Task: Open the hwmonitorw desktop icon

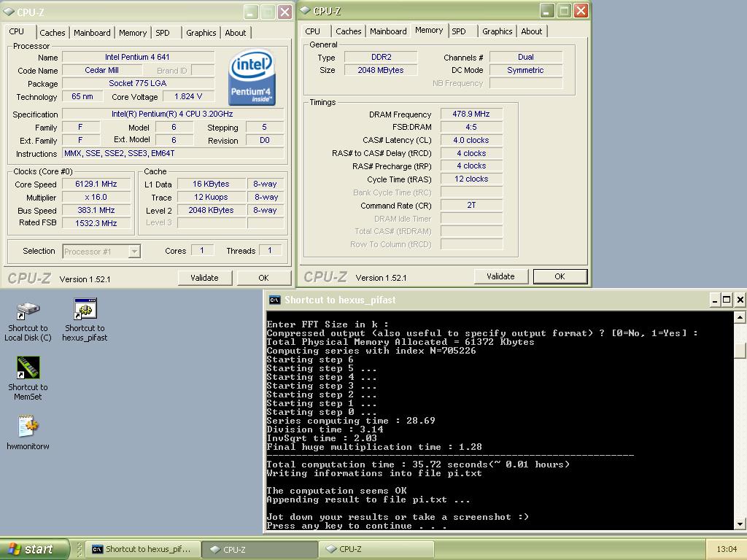Action: (x=28, y=426)
